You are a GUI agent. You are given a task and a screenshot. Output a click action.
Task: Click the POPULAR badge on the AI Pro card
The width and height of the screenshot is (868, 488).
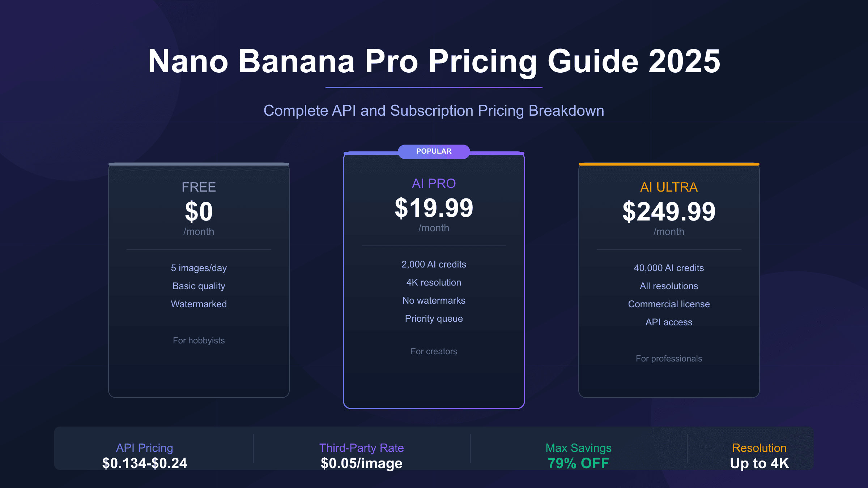(434, 151)
